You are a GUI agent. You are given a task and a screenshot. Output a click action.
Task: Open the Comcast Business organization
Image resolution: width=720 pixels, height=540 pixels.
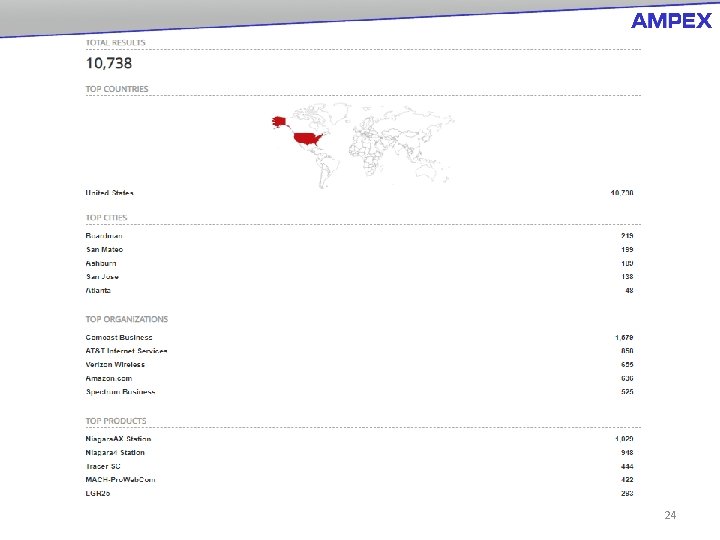119,338
